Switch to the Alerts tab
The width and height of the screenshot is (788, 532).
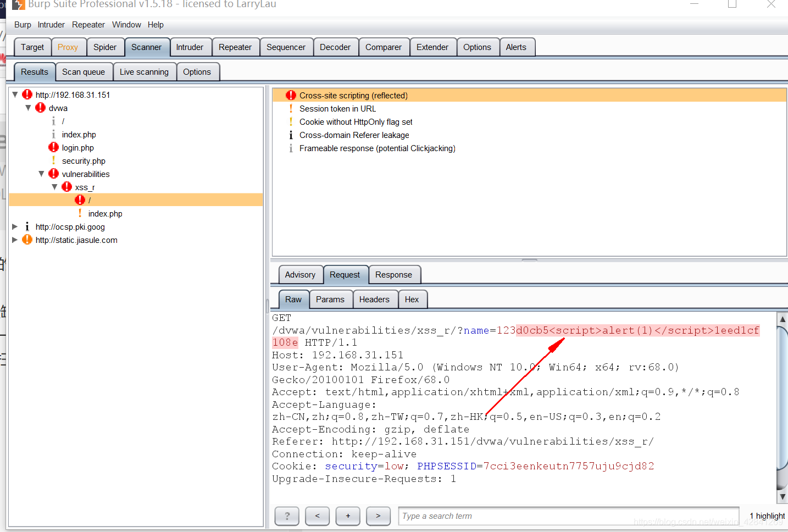tap(516, 47)
